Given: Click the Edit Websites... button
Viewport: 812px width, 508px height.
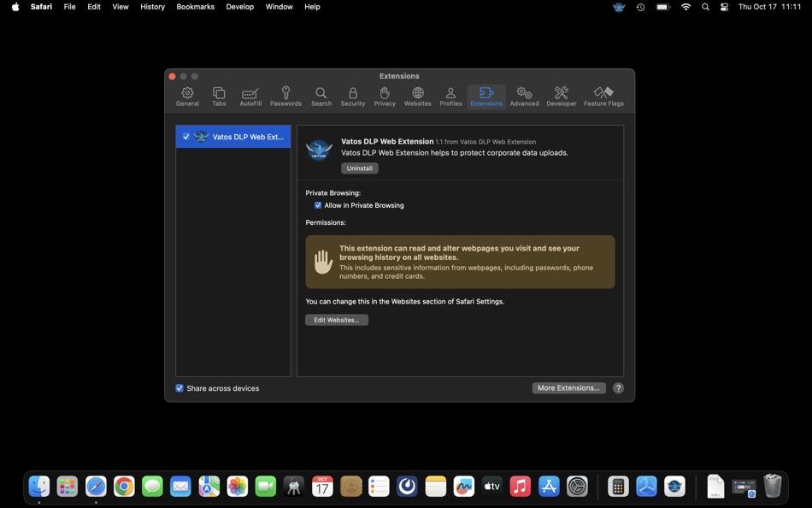Looking at the screenshot, I should point(337,320).
